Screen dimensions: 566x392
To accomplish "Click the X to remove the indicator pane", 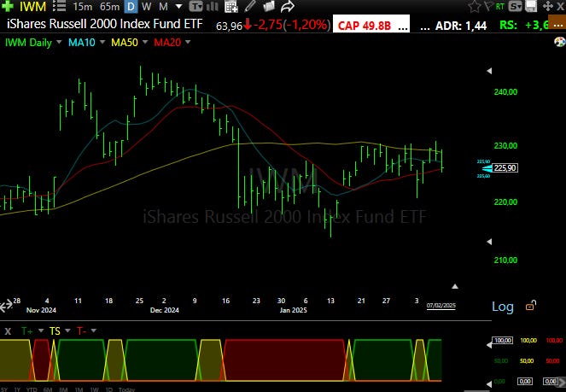I will click(x=8, y=331).
